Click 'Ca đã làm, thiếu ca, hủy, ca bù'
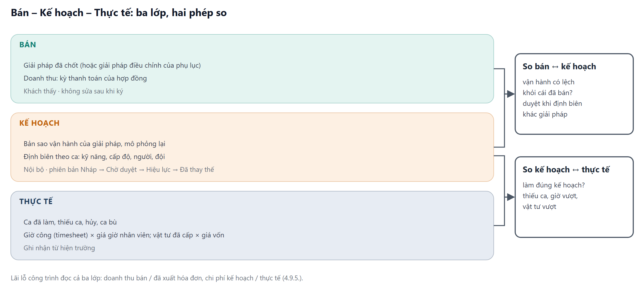644x290 pixels. 70,222
